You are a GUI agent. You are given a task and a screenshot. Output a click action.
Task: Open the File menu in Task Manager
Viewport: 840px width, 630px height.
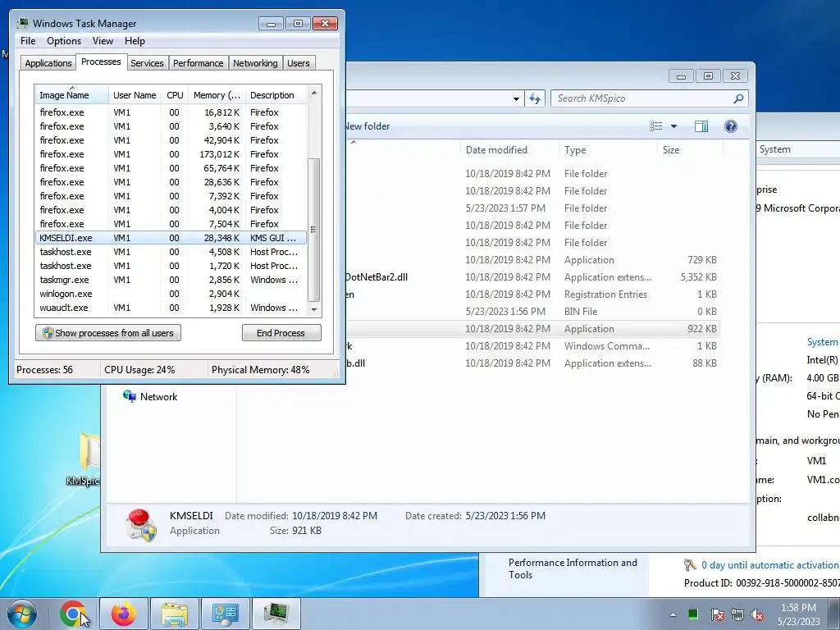pyautogui.click(x=28, y=41)
